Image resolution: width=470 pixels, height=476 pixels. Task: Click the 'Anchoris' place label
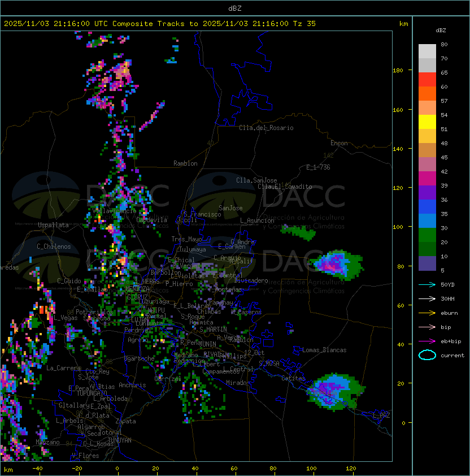click(x=132, y=385)
